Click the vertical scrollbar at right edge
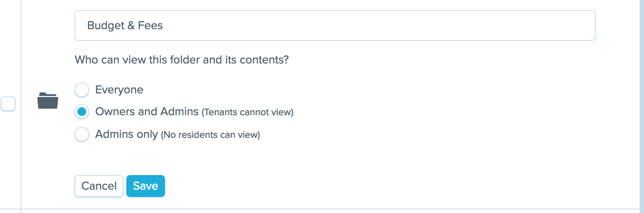Image resolution: width=644 pixels, height=213 pixels. [x=641, y=106]
